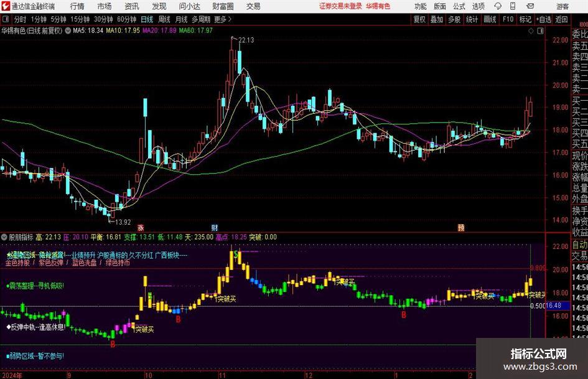
Task: Open the 功能 menu
Action: pos(421,6)
